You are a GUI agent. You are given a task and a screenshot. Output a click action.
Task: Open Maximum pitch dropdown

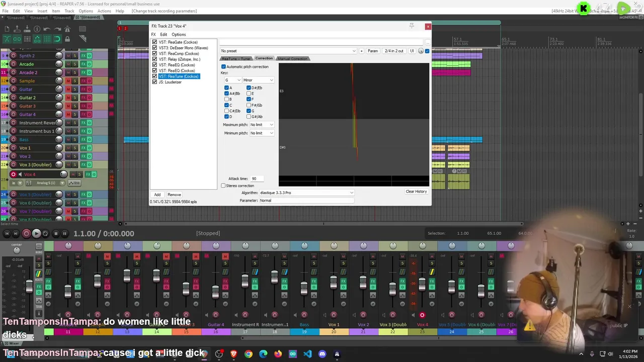click(262, 125)
